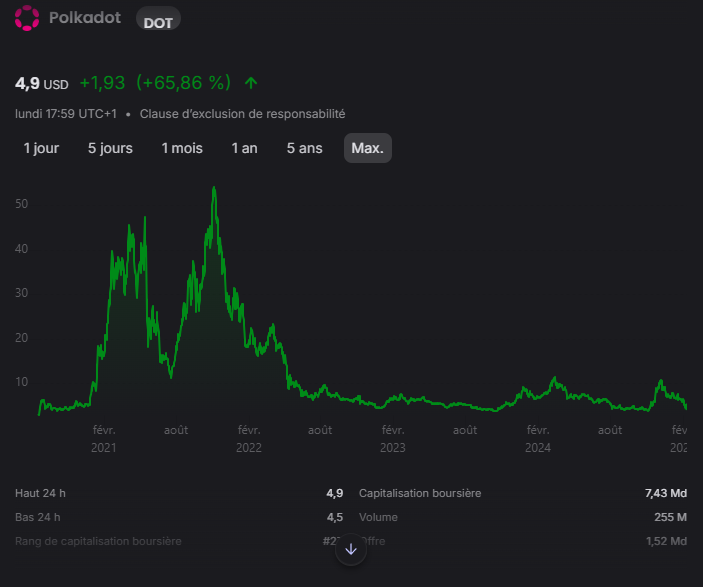Switch to the 1 mois range
The image size is (703, 587).
[x=182, y=148]
